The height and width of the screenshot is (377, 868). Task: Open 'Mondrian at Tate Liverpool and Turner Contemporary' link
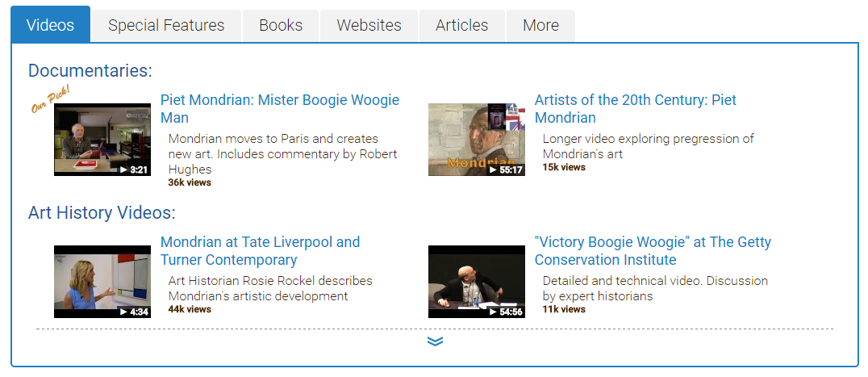pos(261,251)
